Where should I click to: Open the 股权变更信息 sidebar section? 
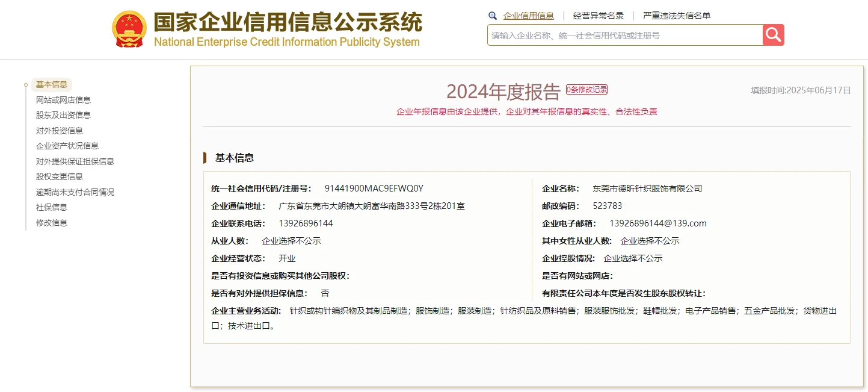click(60, 176)
